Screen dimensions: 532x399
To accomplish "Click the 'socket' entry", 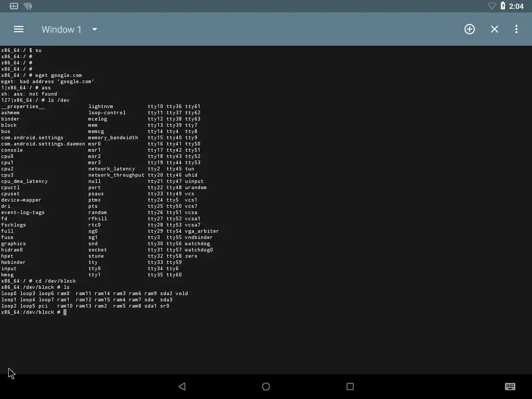I will 98,250.
